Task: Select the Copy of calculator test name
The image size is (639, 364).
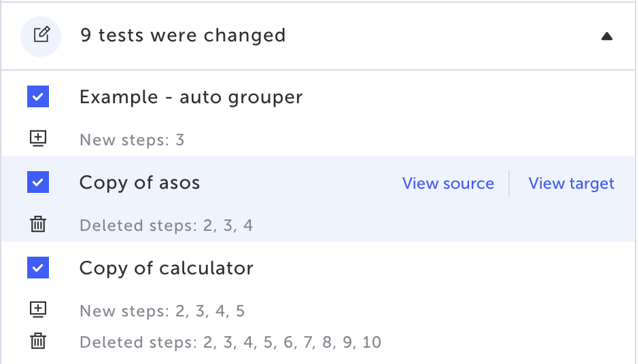Action: 167,268
